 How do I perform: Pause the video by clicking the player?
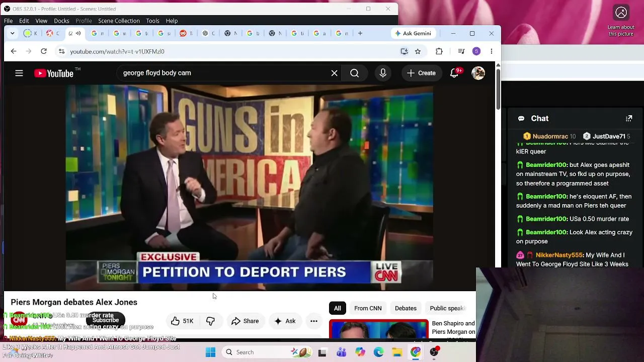tap(249, 188)
